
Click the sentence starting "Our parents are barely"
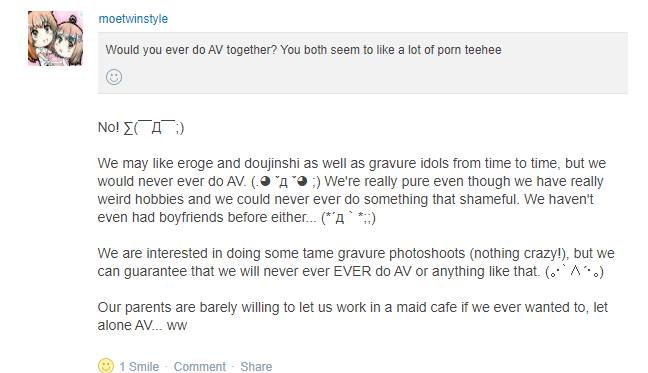coord(353,316)
